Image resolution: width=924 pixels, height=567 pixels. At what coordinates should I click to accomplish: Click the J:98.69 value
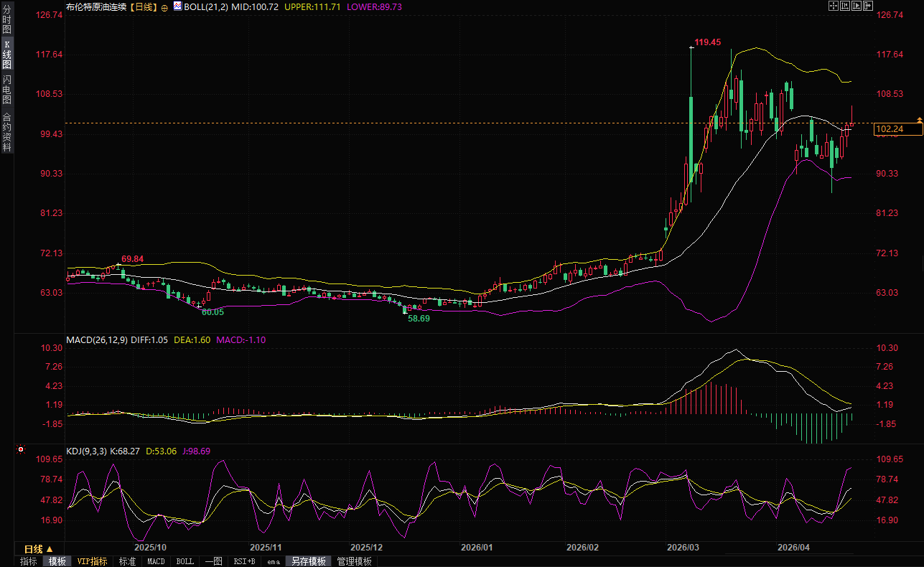click(196, 451)
